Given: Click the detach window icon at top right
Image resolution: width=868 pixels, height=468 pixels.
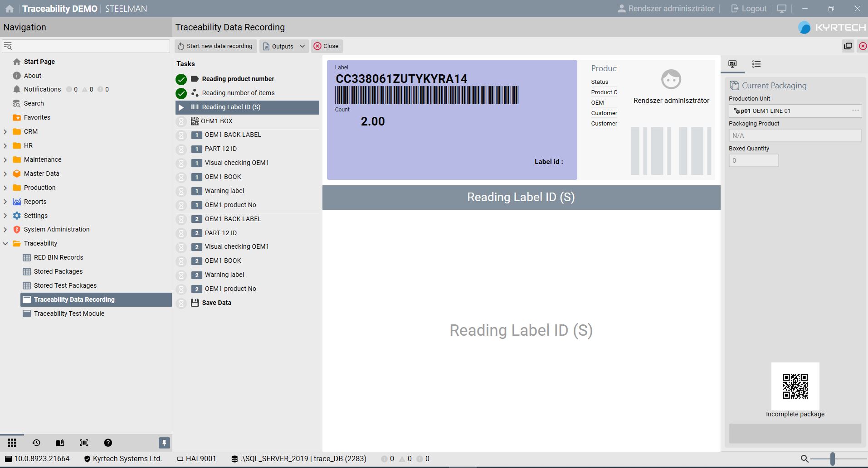Looking at the screenshot, I should tap(848, 46).
